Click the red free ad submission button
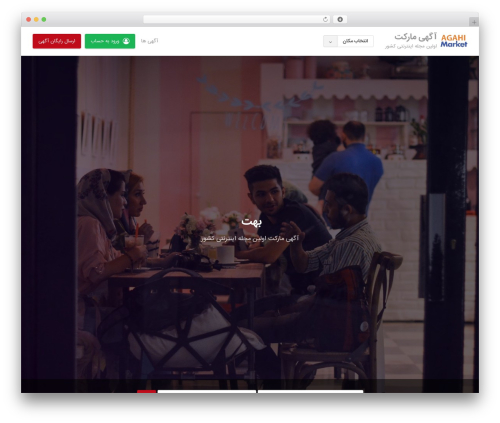 pos(57,41)
